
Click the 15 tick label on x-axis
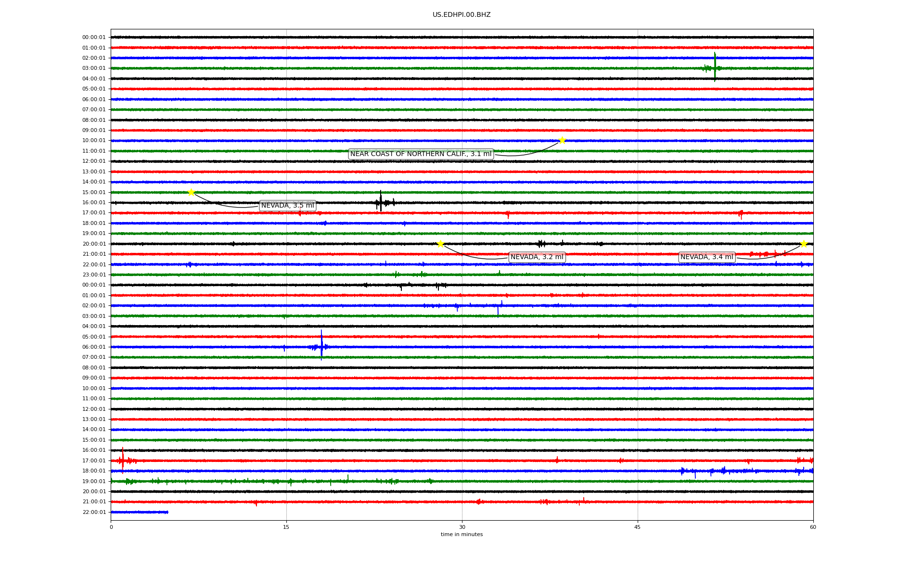[286, 527]
